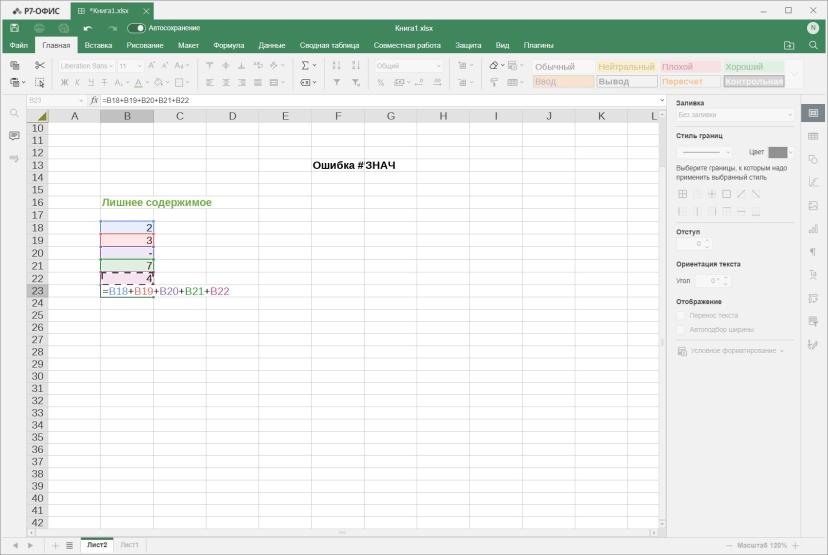Switch to the Вставка tab

(x=98, y=45)
